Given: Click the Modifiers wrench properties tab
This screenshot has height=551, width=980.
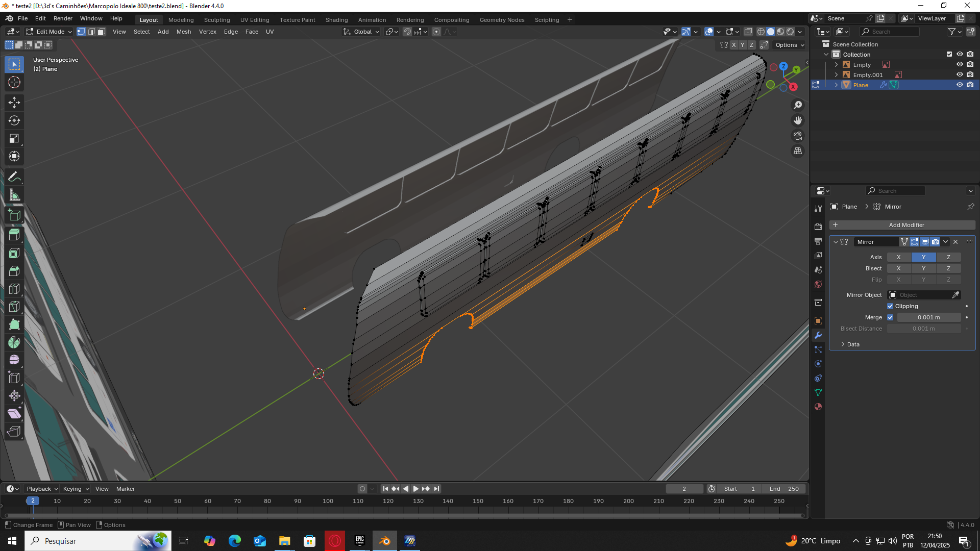Looking at the screenshot, I should (x=818, y=335).
